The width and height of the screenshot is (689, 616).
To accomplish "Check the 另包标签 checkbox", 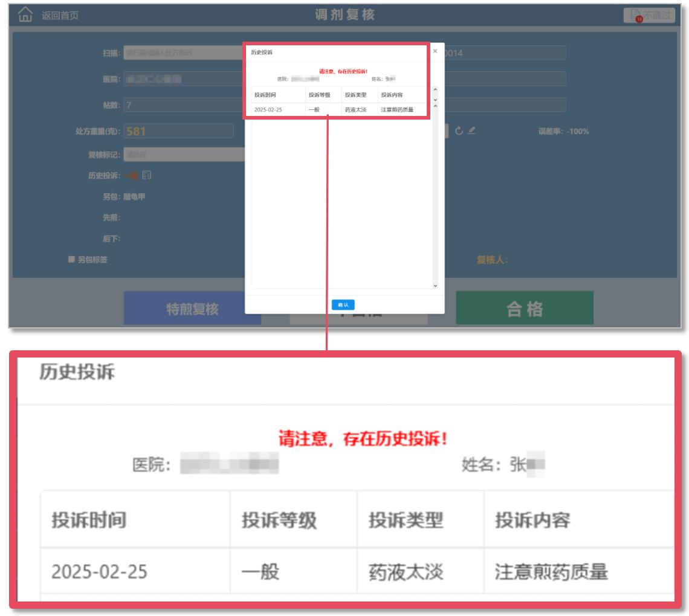I will point(71,259).
